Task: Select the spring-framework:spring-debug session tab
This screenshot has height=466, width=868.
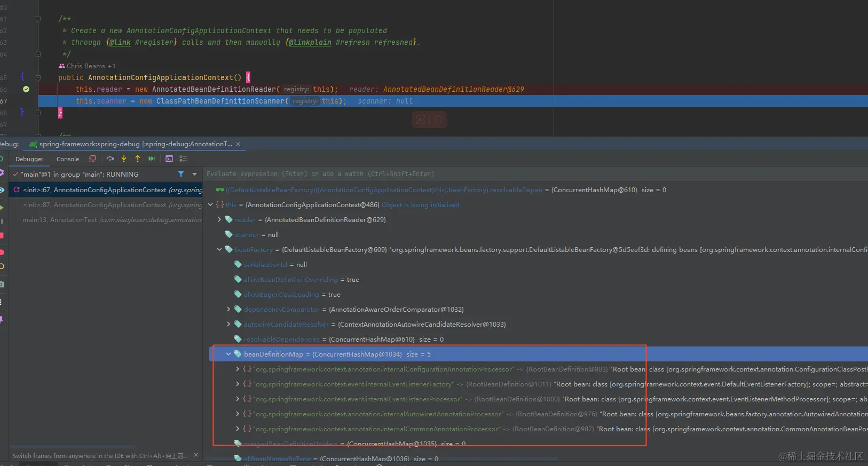Action: [x=136, y=144]
